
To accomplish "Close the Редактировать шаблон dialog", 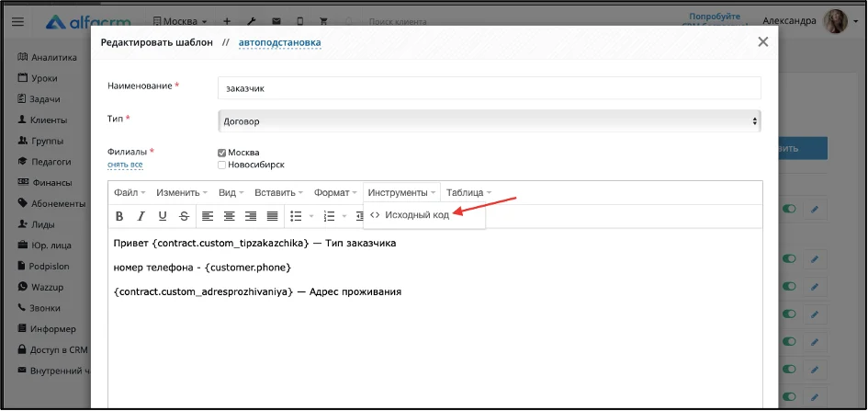I will click(x=763, y=41).
